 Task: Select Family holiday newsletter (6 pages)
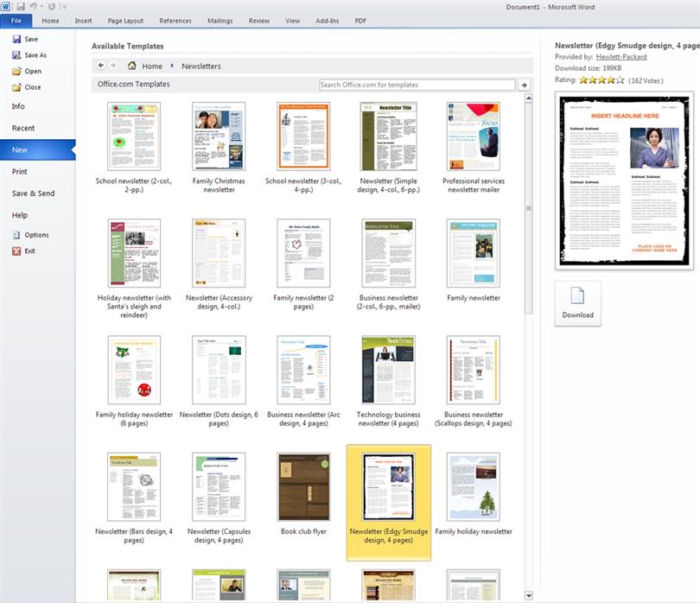tap(134, 382)
